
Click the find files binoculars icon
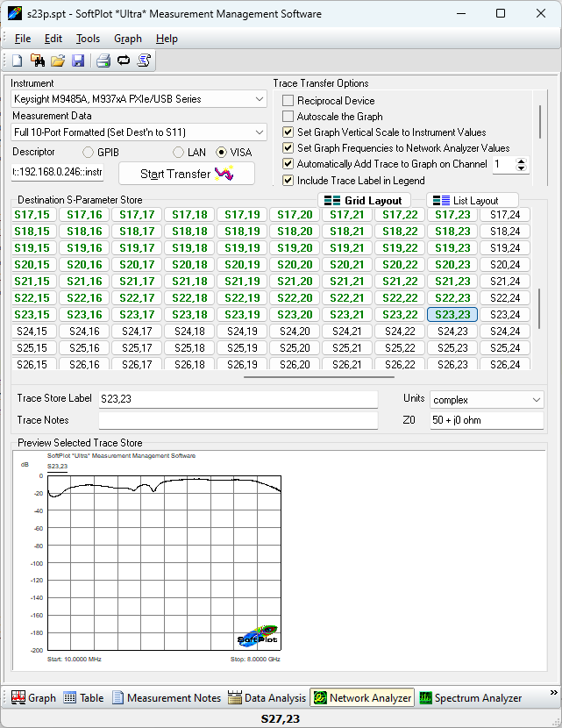click(38, 61)
